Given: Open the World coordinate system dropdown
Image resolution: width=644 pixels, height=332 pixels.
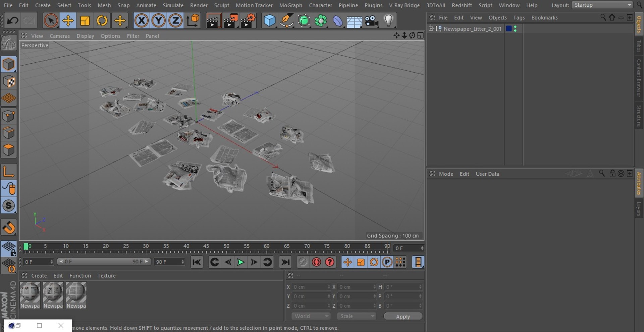Looking at the screenshot, I should (x=311, y=316).
